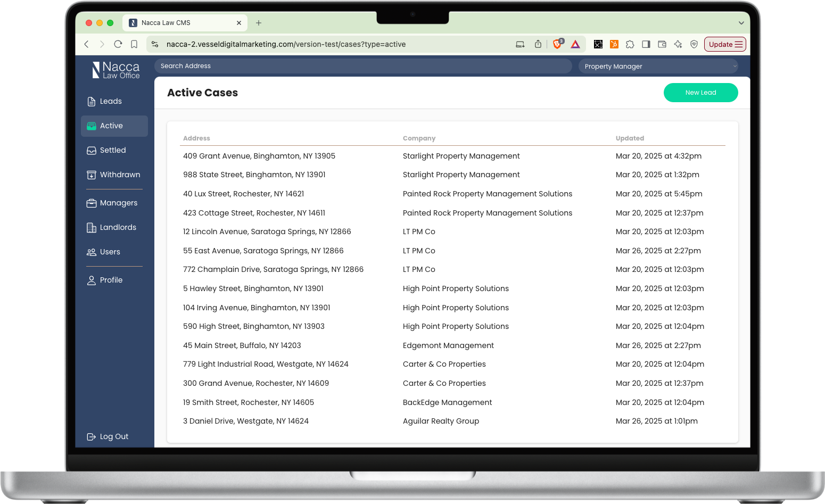
Task: Open a new browser tab
Action: 259,23
